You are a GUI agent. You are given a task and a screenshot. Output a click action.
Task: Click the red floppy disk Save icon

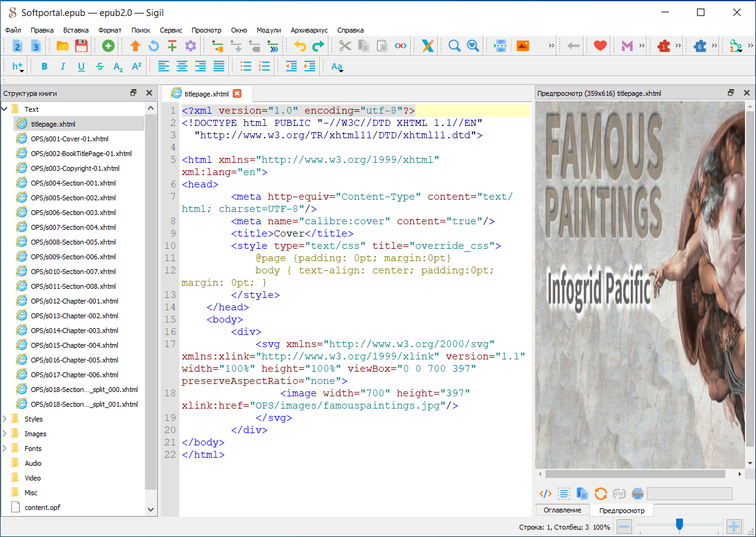81,45
